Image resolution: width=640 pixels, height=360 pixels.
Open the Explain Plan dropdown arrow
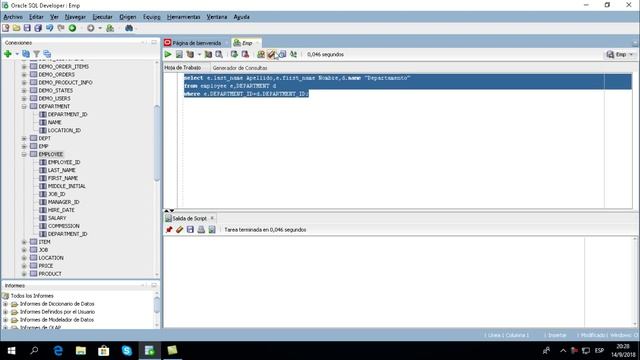199,54
